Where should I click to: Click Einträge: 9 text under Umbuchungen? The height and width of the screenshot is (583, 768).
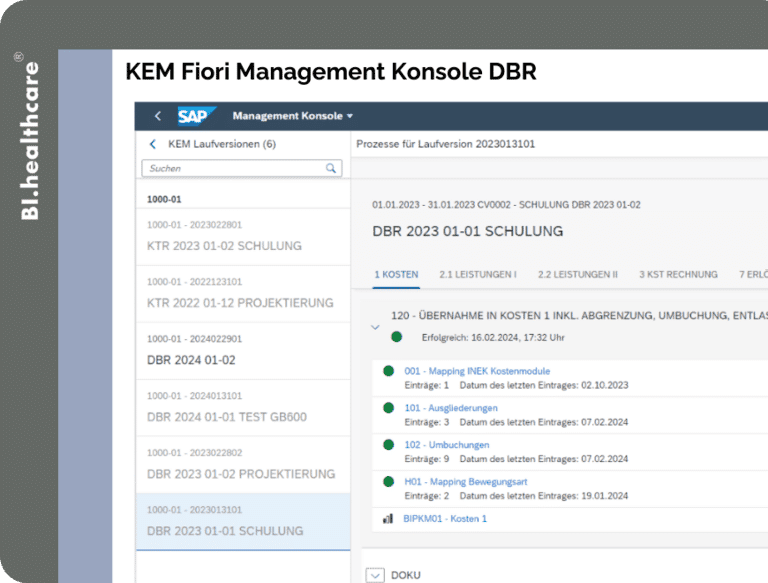427,459
